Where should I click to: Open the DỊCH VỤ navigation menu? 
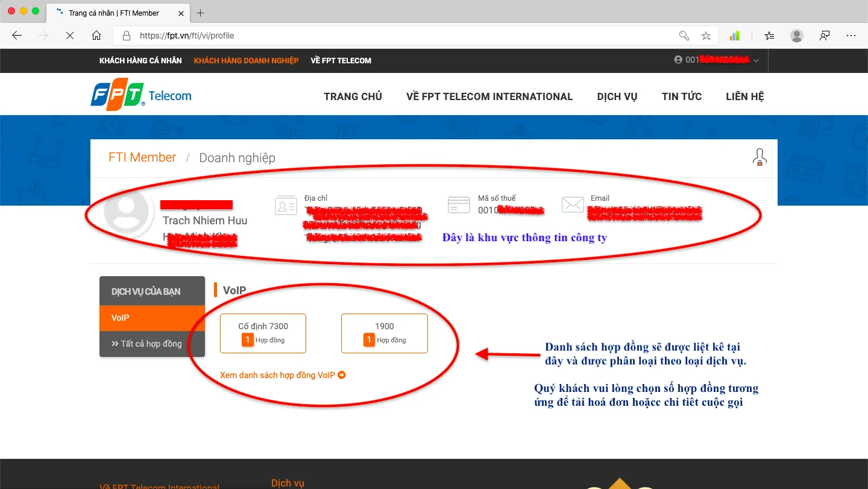(x=617, y=96)
